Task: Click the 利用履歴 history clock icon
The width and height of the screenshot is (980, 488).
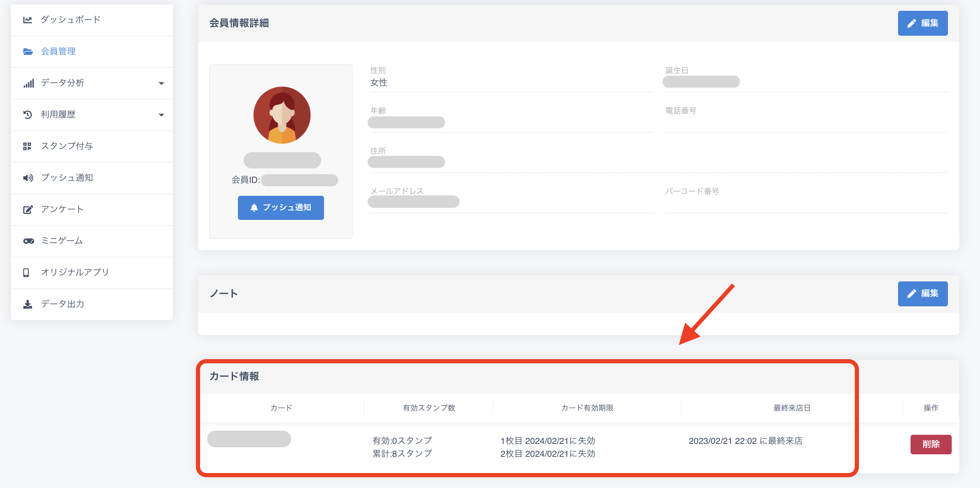Action: (x=27, y=115)
